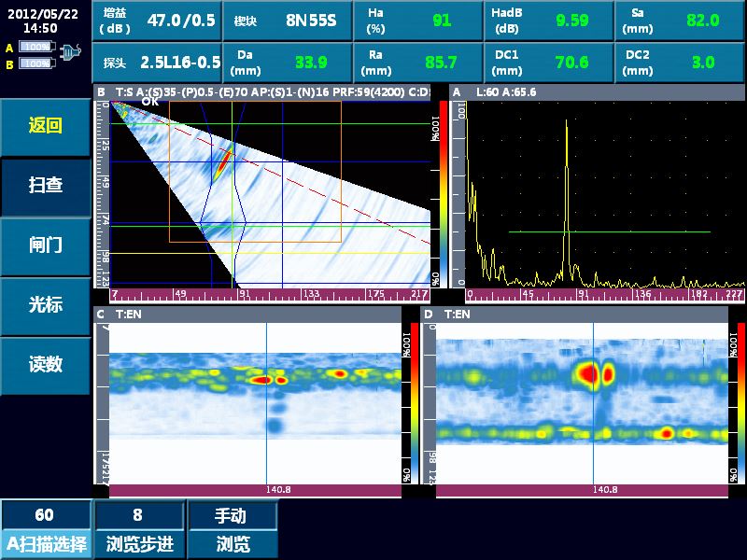747x560 pixels.
Task: Click the Ha (%) reading box
Action: tap(417, 21)
